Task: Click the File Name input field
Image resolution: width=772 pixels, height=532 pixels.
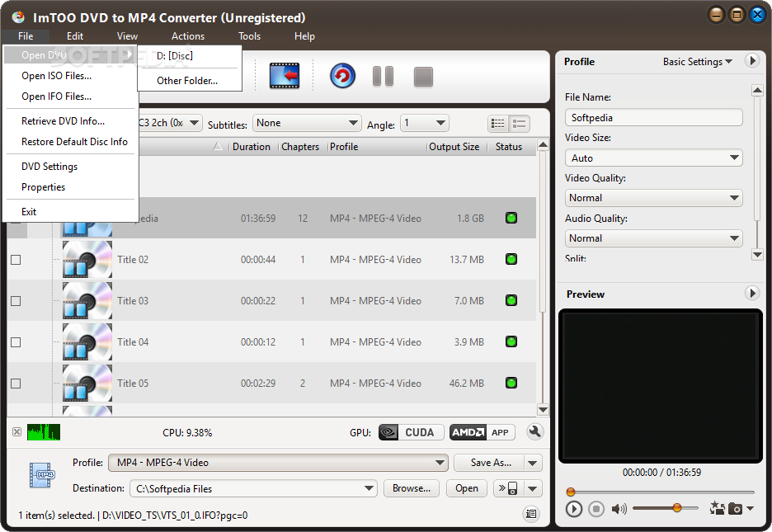Action: pos(653,118)
